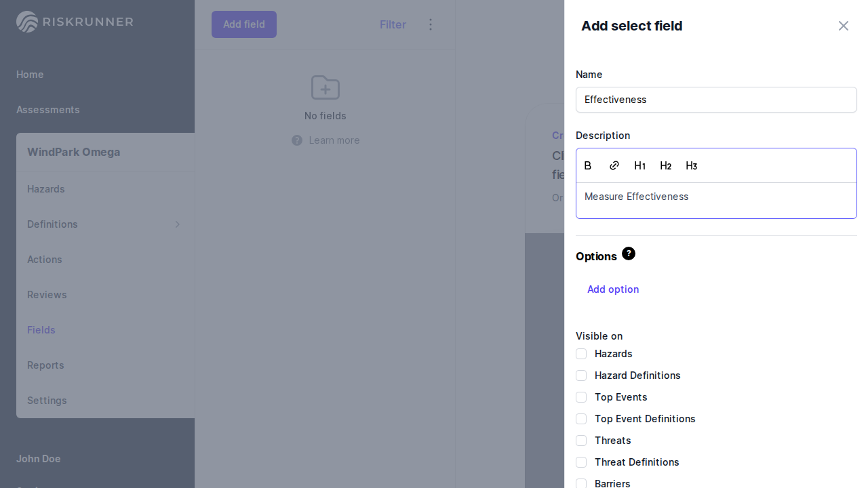868x488 pixels.
Task: Check the Hazards visibility checkbox
Action: pos(581,354)
